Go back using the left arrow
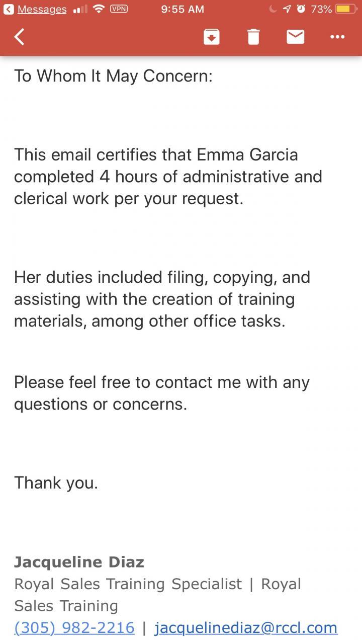 [x=20, y=37]
